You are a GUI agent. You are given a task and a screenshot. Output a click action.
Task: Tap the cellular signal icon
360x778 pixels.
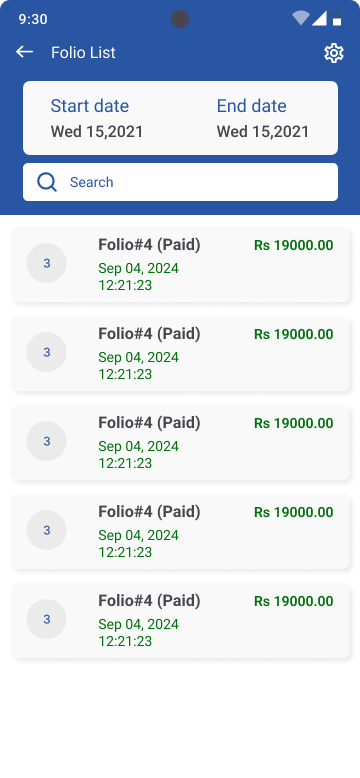coord(319,18)
